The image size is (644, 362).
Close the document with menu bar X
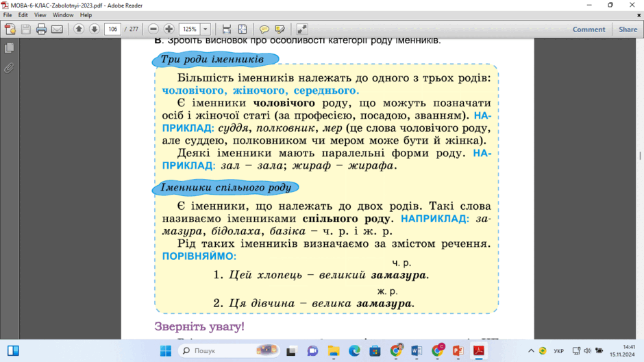tap(639, 15)
